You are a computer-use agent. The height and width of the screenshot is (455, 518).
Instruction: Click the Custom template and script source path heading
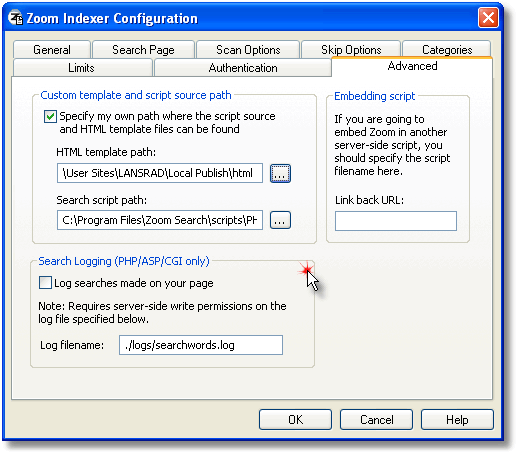point(136,95)
